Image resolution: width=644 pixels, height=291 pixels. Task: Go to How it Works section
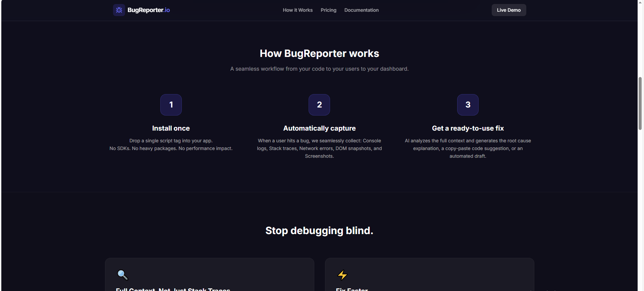click(298, 10)
